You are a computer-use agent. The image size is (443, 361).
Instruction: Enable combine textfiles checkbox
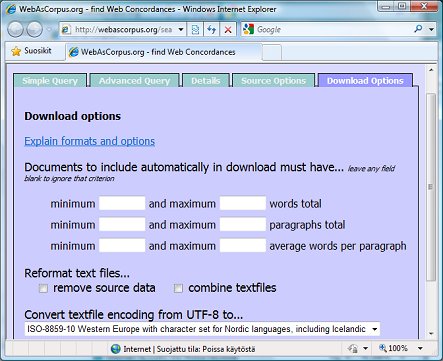point(178,288)
